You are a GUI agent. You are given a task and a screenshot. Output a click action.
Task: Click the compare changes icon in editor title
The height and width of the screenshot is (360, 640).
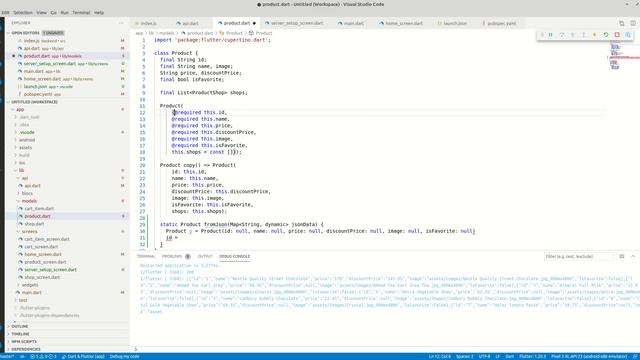[x=622, y=23]
